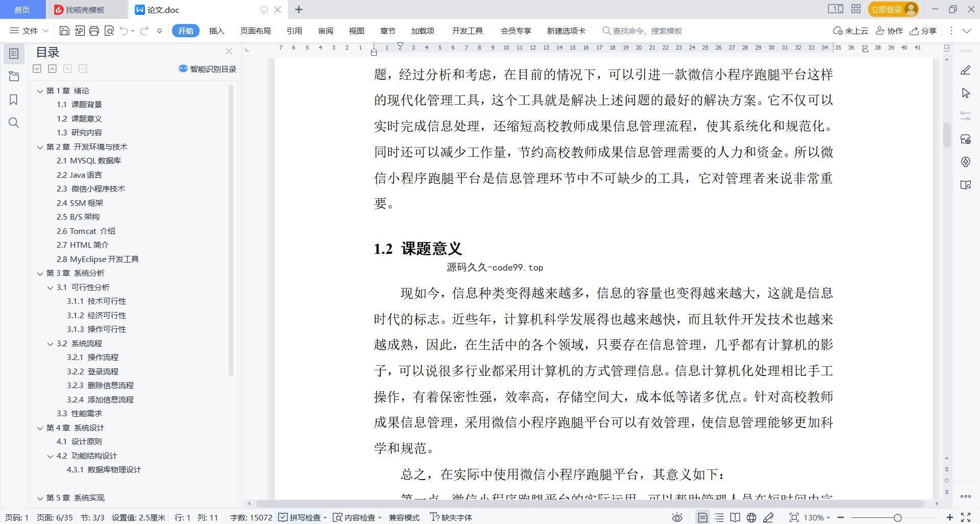
Task: Switch to web layout view
Action: coord(751,517)
